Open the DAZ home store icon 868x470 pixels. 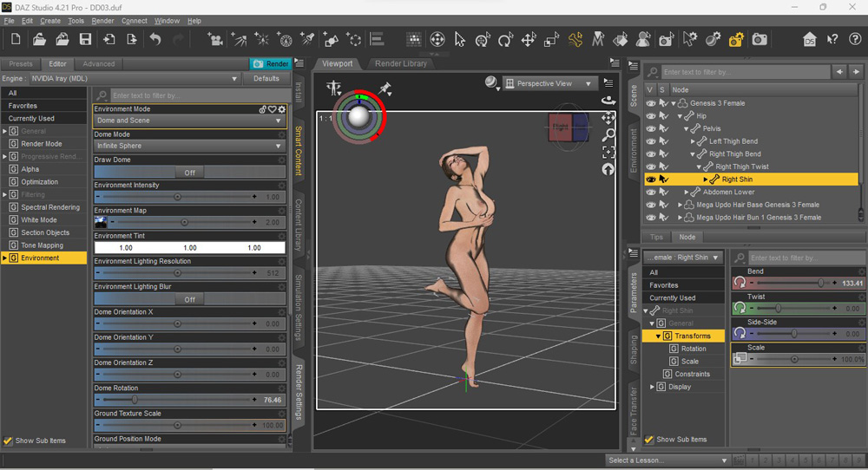pyautogui.click(x=810, y=39)
